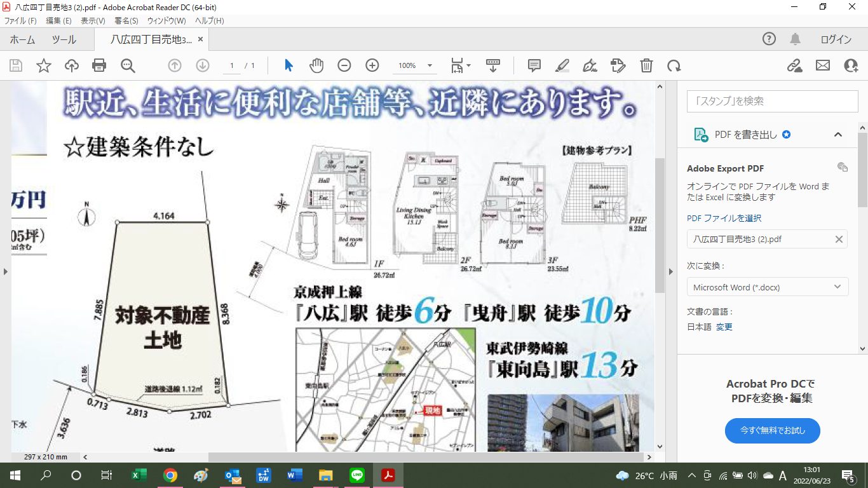Open the 100% zoom level dropdown

pos(430,66)
